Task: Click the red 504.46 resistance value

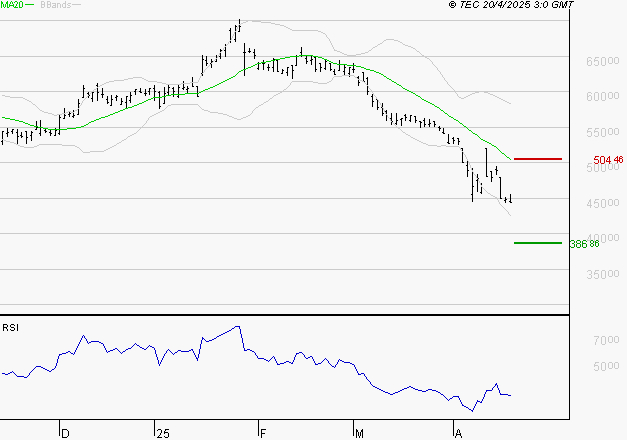Action: coord(608,160)
